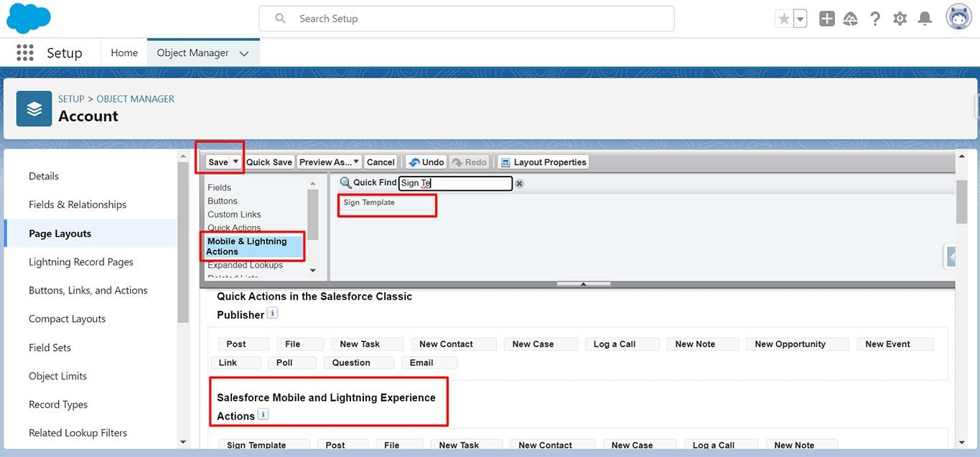Click the down arrow of the category list scrollbar

pos(312,270)
